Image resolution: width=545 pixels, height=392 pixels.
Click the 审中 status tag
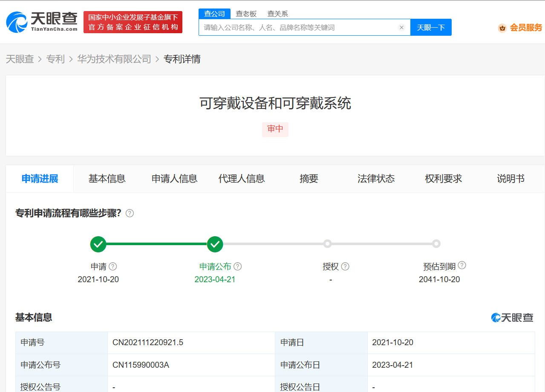coord(275,129)
